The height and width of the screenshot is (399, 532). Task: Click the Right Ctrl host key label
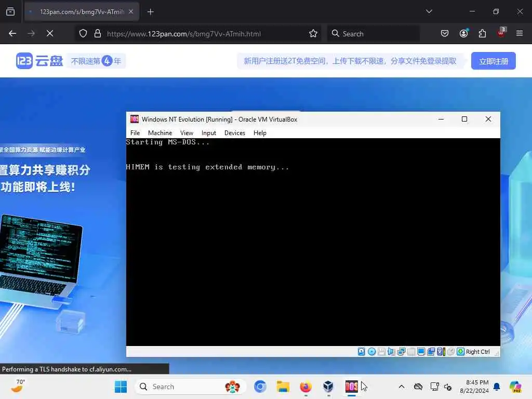pyautogui.click(x=478, y=352)
